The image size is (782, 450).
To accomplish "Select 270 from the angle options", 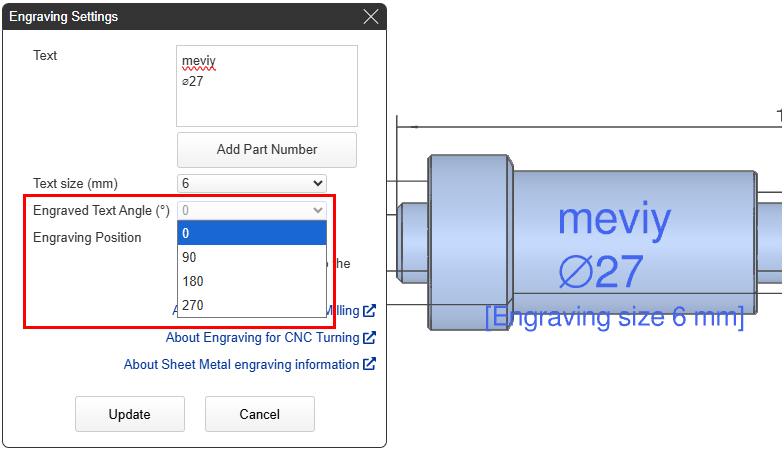I will [252, 305].
